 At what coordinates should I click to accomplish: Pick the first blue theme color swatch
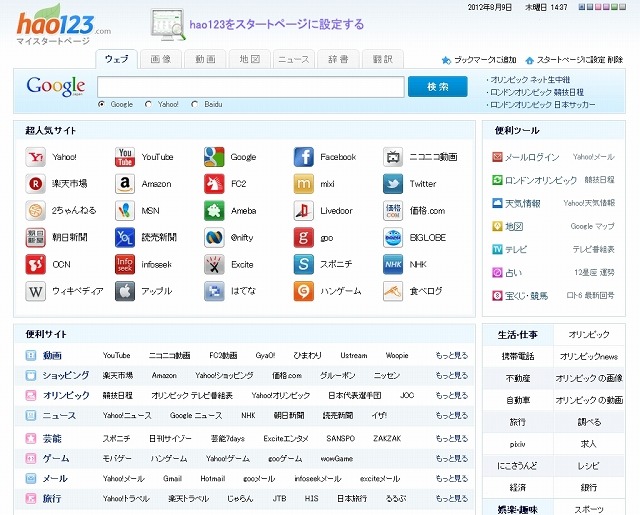point(582,7)
